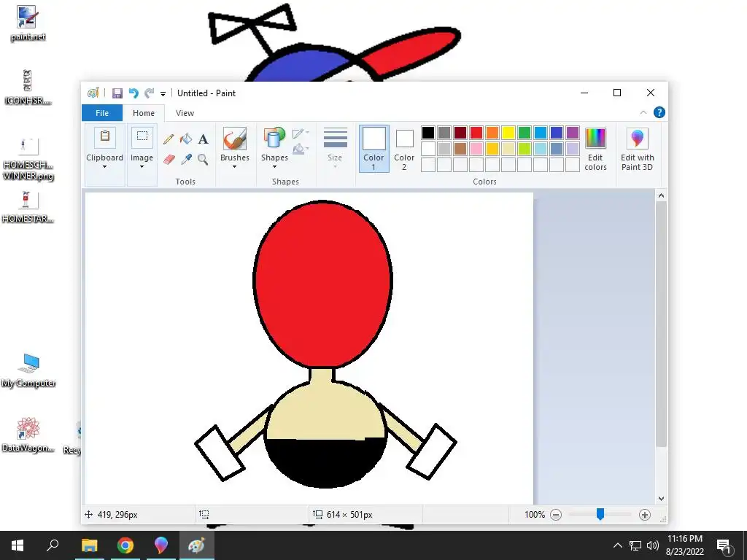Image resolution: width=747 pixels, height=560 pixels.
Task: Collapse the ribbon with the chevron
Action: [x=643, y=112]
